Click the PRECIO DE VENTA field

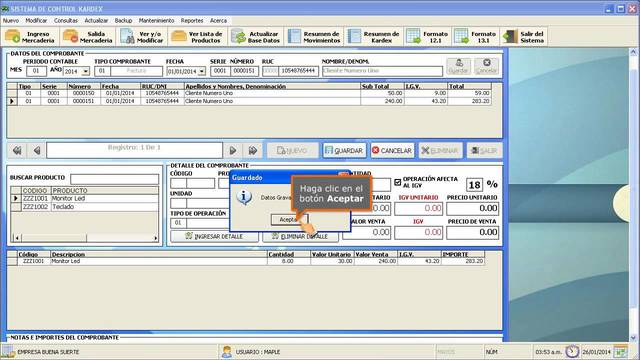point(472,233)
